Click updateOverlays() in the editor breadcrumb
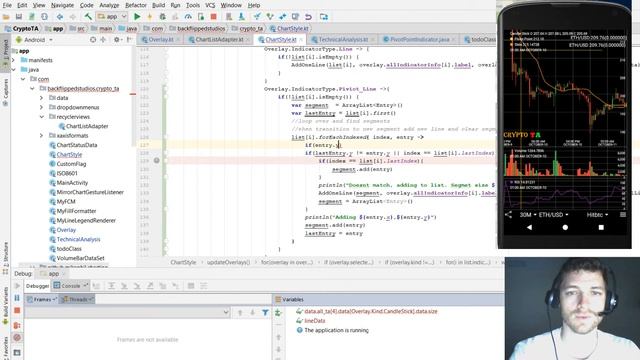The image size is (640, 360). tap(228, 262)
